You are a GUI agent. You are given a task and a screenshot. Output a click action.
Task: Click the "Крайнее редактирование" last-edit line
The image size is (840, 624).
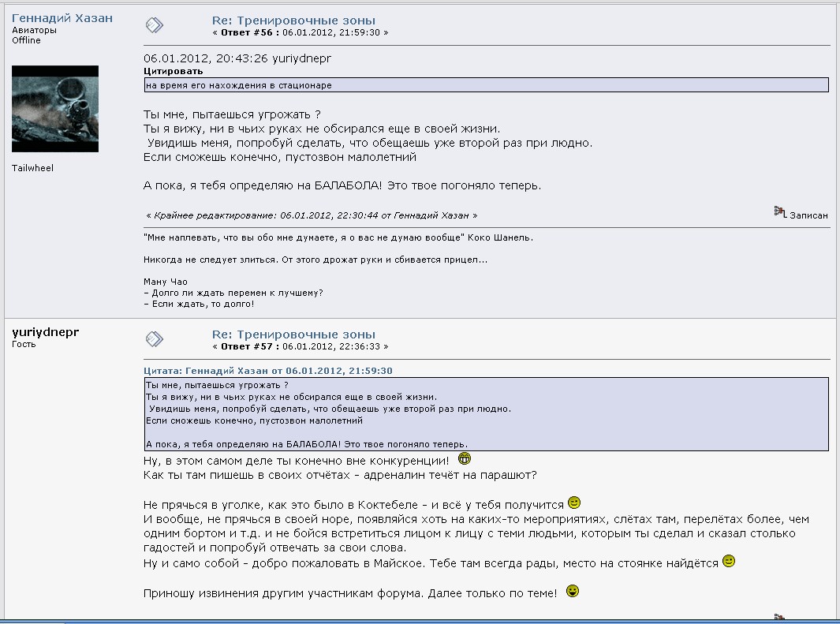click(x=312, y=215)
